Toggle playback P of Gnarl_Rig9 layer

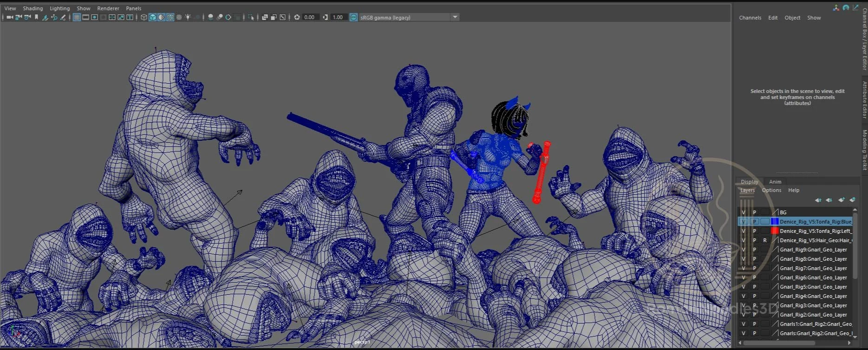click(754, 250)
